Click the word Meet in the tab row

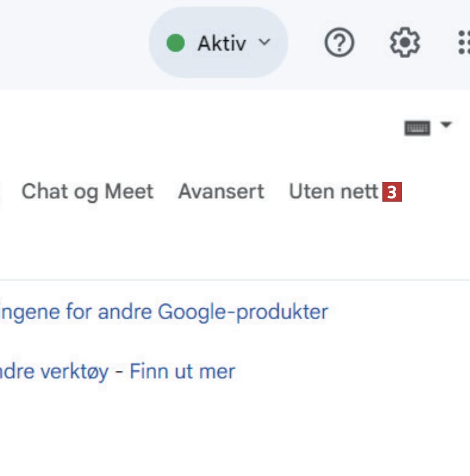(129, 192)
